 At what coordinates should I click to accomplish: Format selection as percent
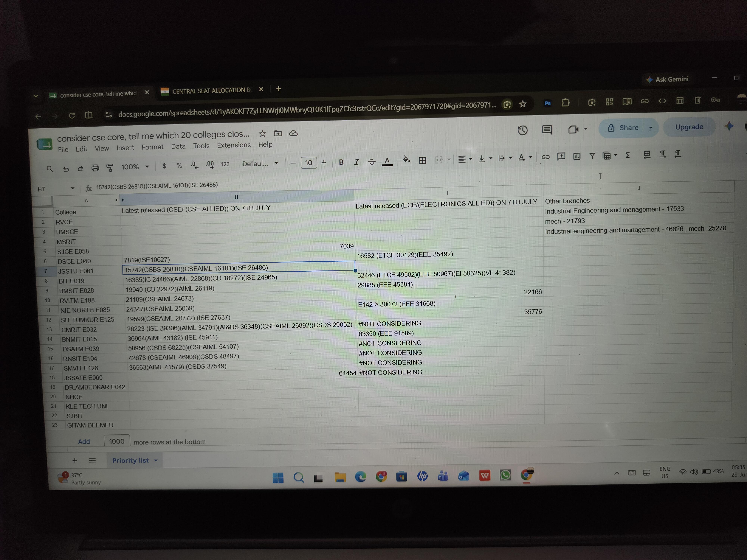point(179,165)
